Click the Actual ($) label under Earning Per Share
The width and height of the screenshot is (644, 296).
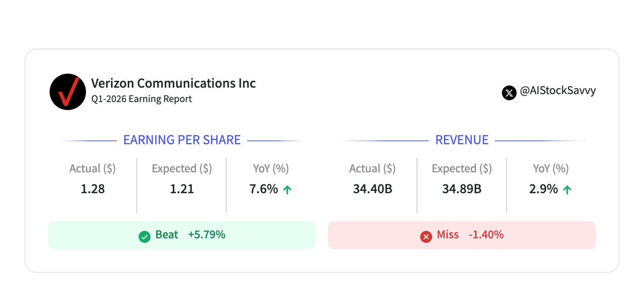pyautogui.click(x=93, y=169)
